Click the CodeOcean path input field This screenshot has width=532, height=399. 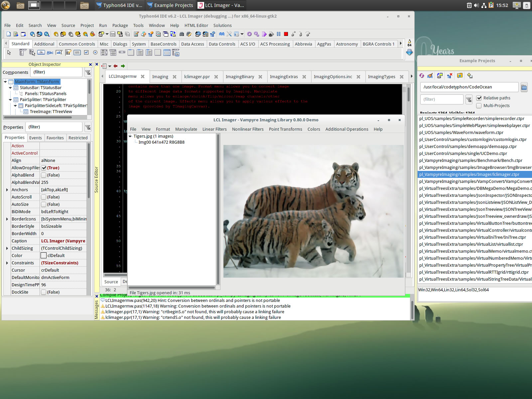[x=469, y=87]
